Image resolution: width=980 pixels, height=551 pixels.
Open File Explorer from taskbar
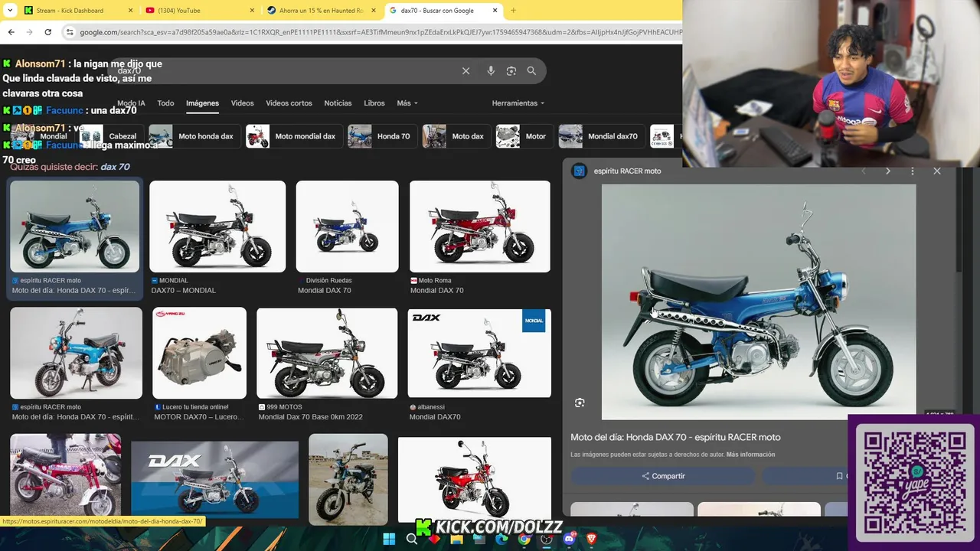(x=456, y=539)
